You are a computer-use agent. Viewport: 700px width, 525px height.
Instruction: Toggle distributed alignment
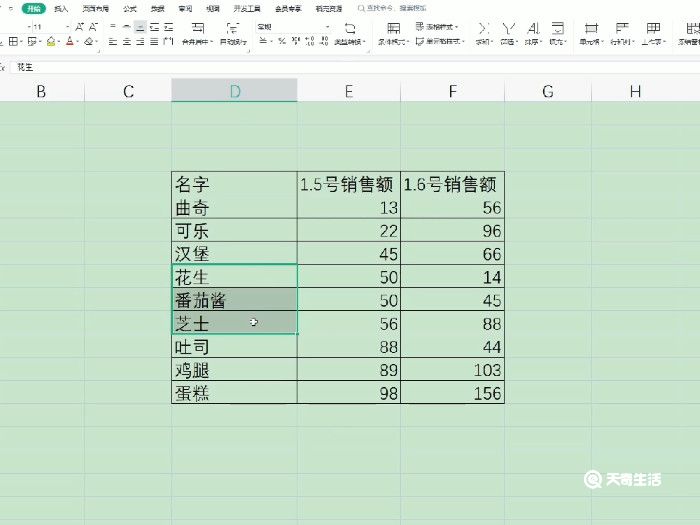[168, 42]
